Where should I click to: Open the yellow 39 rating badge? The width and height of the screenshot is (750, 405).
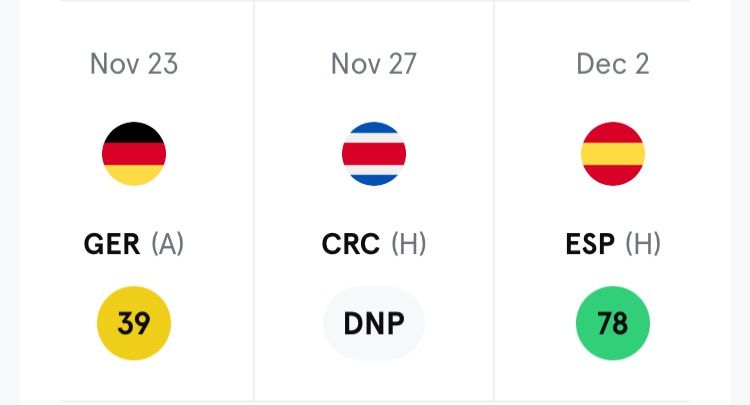pyautogui.click(x=134, y=324)
